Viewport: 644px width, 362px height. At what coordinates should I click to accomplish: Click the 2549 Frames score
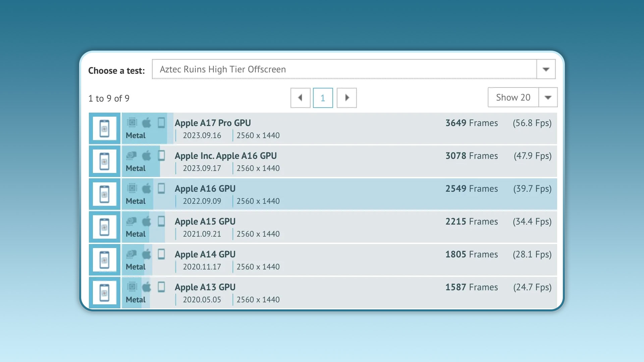(472, 189)
